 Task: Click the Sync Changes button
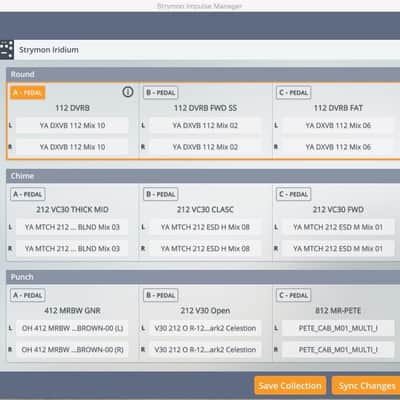[x=366, y=386]
